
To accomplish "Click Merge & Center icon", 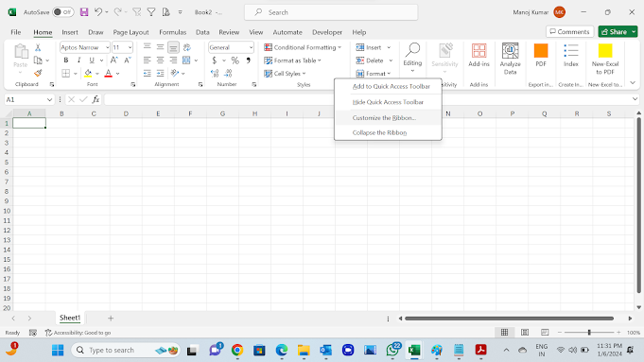I will [x=186, y=60].
